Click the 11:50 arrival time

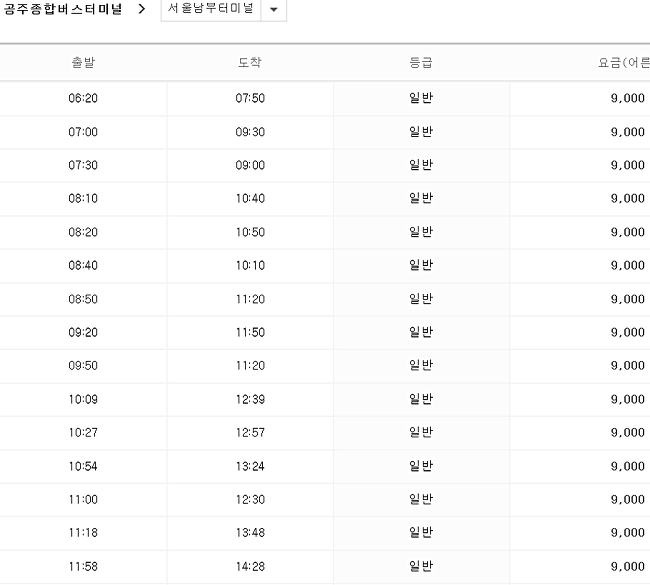pyautogui.click(x=250, y=332)
